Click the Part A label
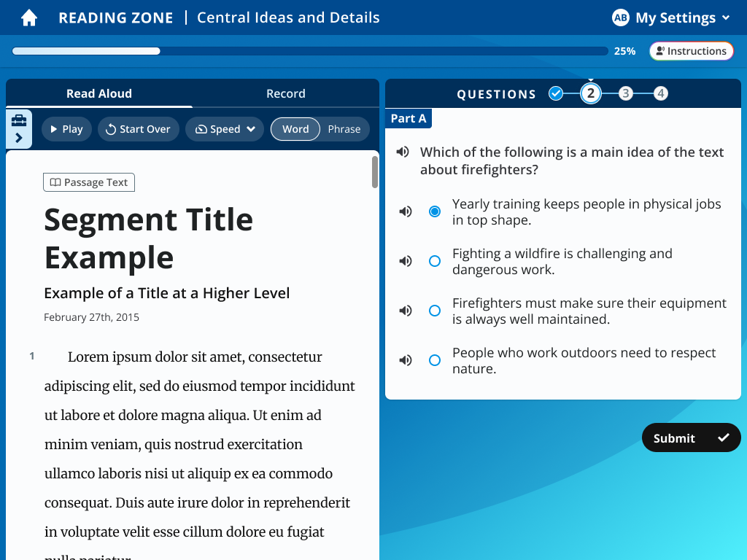 click(x=409, y=119)
